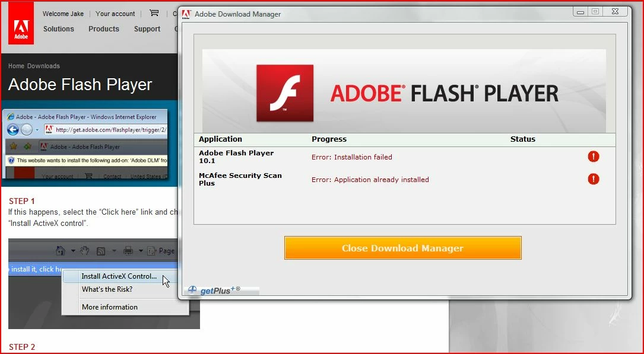644x354 pixels.
Task: Click the add-to-favorites green star icon
Action: tap(27, 146)
